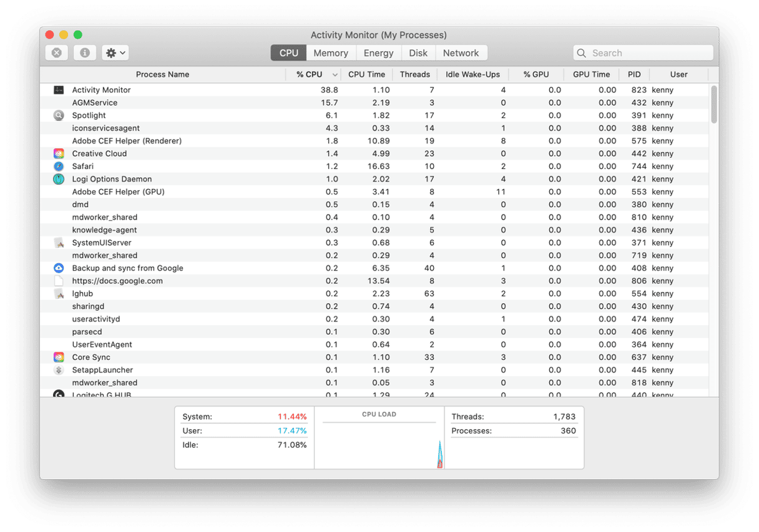The image size is (759, 532).
Task: Click the Activity Monitor window title
Action: [379, 35]
